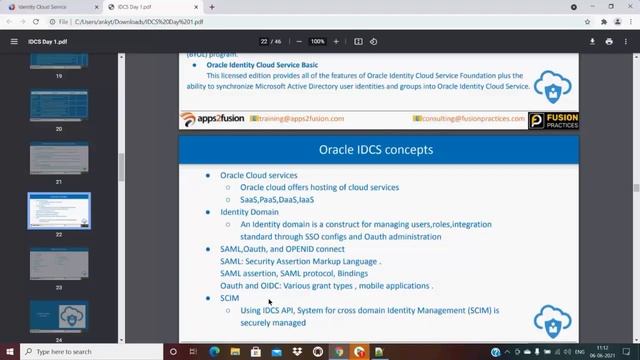
Task: Open the browser extensions puzzle icon
Action: (x=604, y=22)
